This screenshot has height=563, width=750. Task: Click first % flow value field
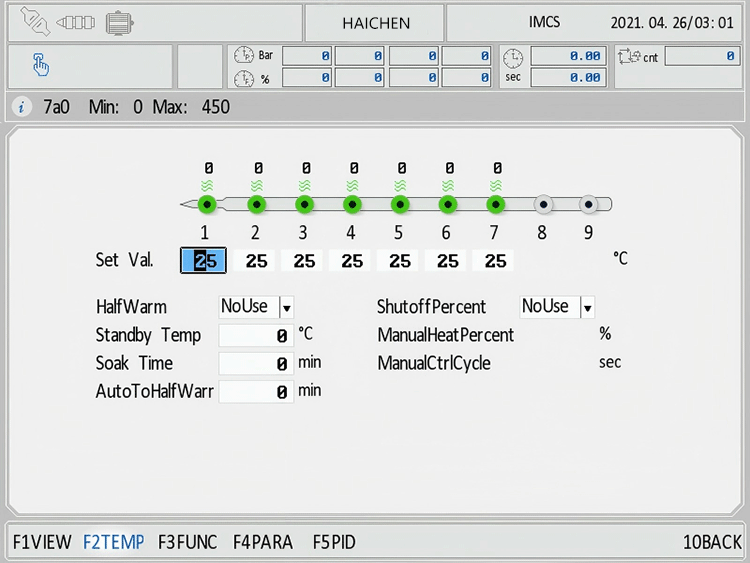[x=308, y=77]
